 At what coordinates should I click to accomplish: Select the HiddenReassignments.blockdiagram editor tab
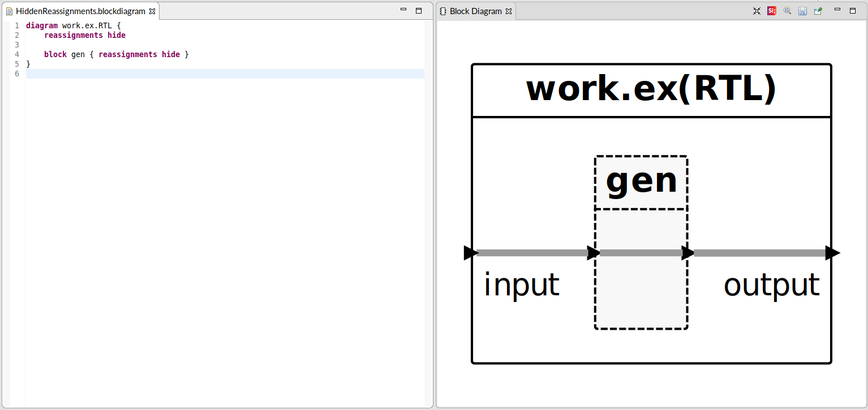pyautogui.click(x=80, y=11)
